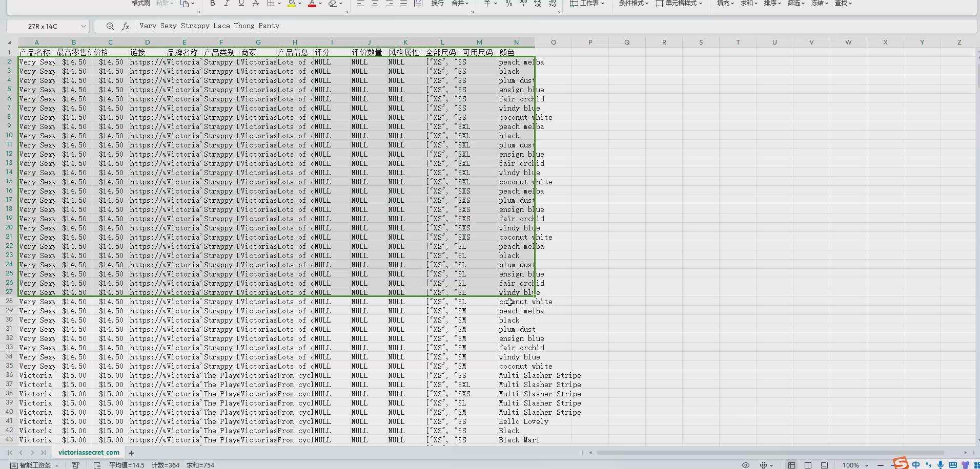Click the copy icon in the toolbar
Image resolution: width=980 pixels, height=469 pixels.
185,3
